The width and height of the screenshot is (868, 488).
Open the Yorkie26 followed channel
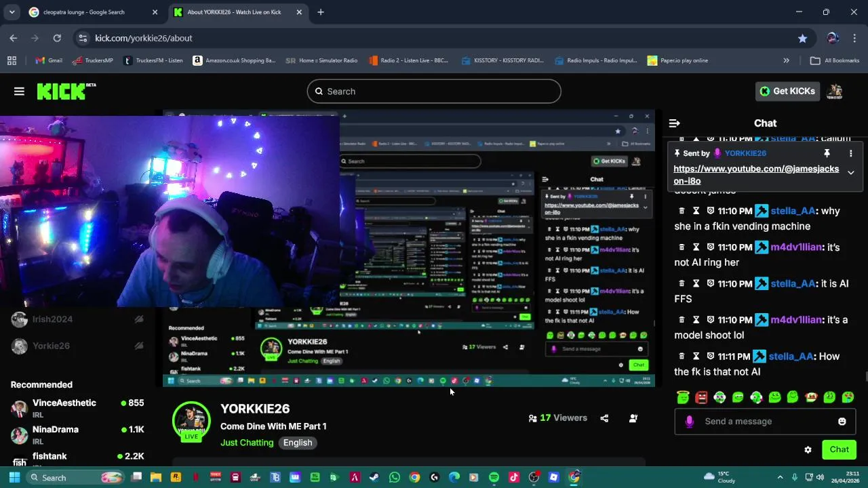[77, 346]
